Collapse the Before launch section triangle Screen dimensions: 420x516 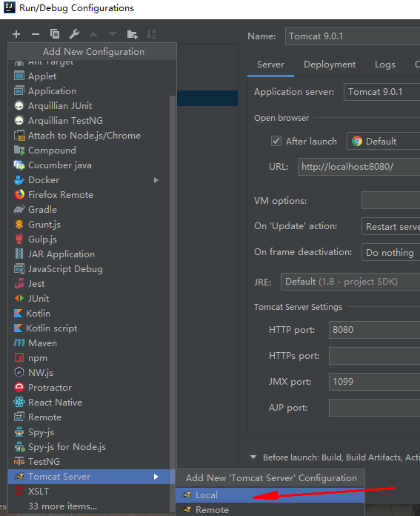[253, 457]
